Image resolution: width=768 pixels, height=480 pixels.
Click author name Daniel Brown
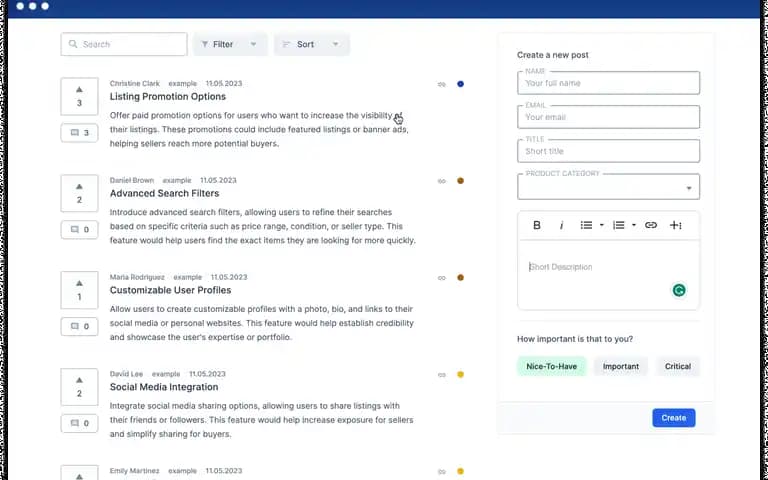point(132,180)
